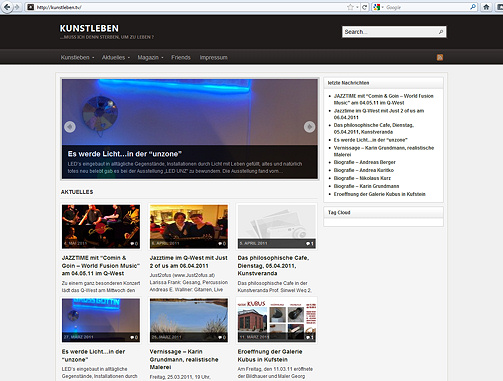Expand the Kunstleben menu dropdown
This screenshot has height=381, width=503.
coord(77,57)
